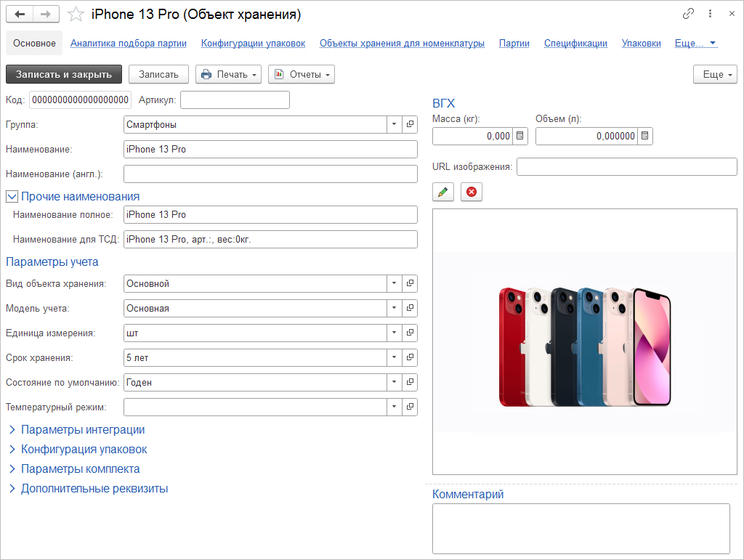Image resolution: width=744 pixels, height=560 pixels.
Task: Click the Записать button
Action: click(x=158, y=74)
